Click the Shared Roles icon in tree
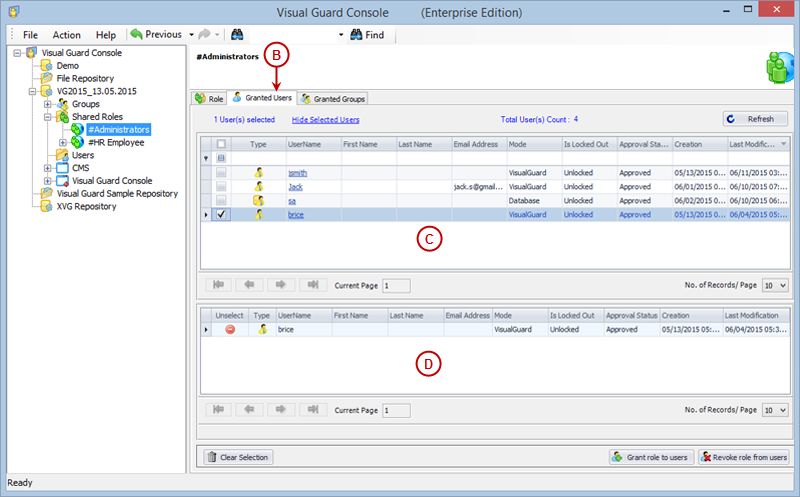 tap(62, 117)
